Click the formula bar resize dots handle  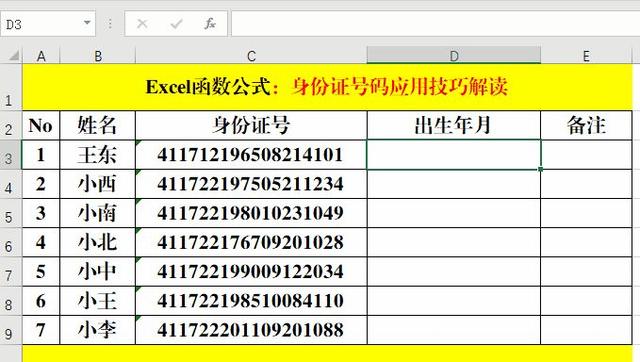point(110,24)
